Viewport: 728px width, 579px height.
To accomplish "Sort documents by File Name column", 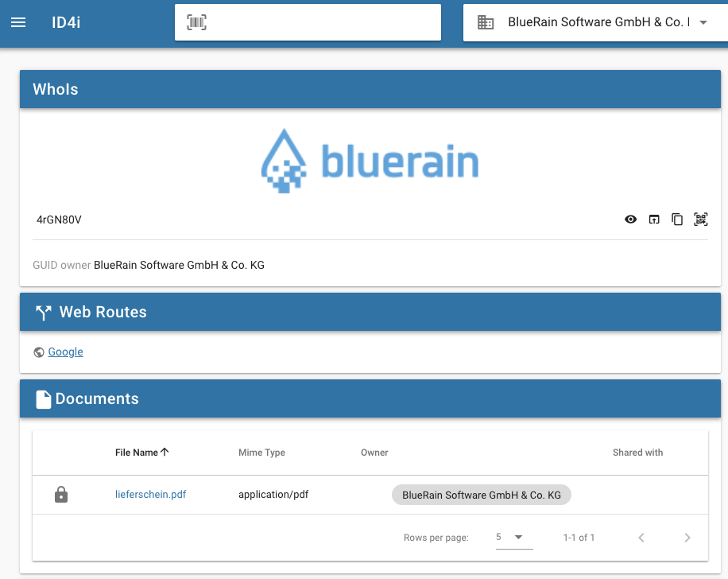I will [137, 453].
